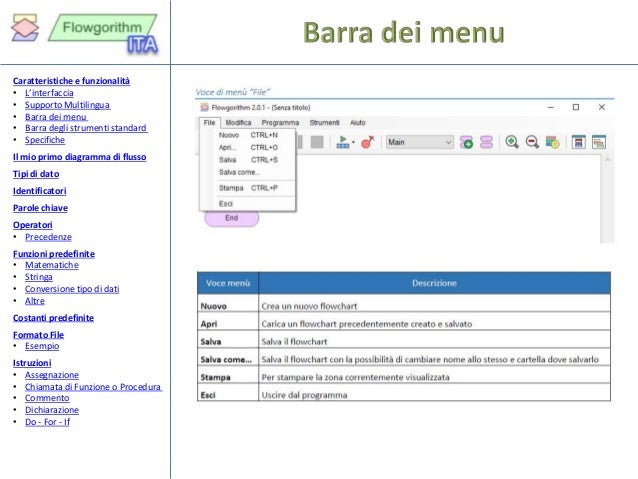Open the Barra dei menu link

(56, 117)
